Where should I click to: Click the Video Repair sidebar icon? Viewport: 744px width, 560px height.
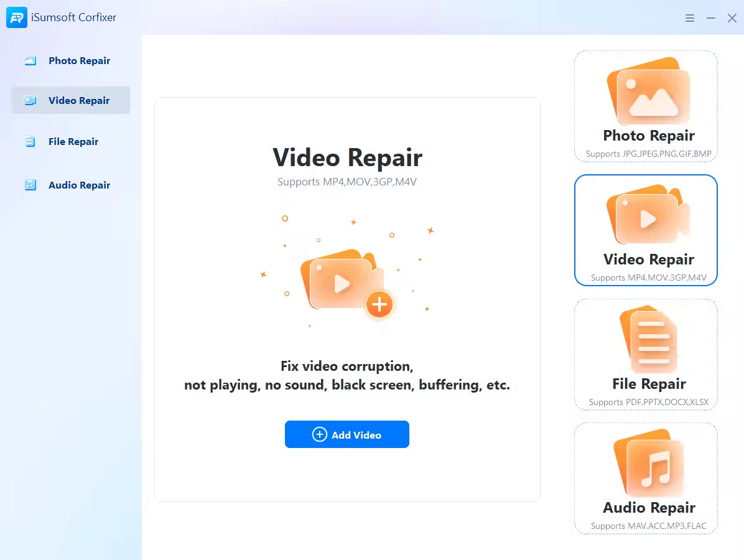coord(30,101)
